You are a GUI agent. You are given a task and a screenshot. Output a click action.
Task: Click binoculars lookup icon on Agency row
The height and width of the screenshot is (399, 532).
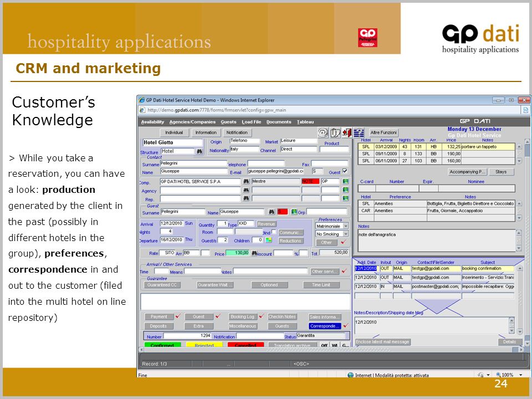coord(246,190)
